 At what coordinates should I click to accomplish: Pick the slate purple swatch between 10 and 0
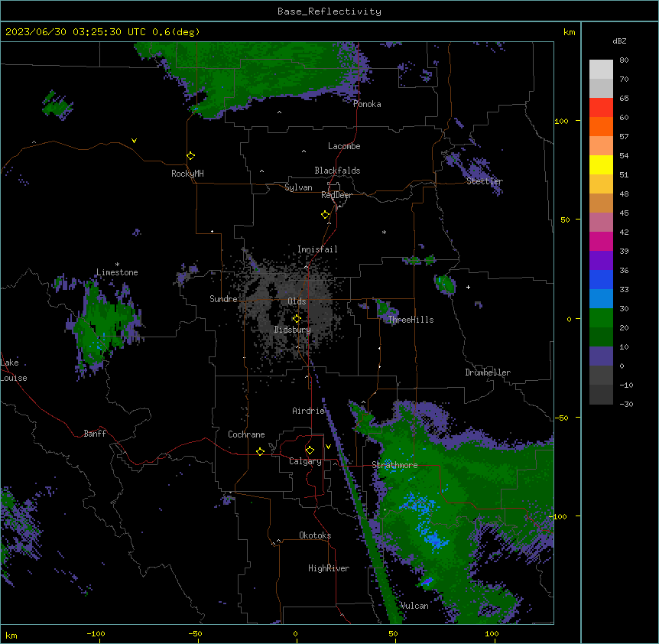[x=601, y=356]
